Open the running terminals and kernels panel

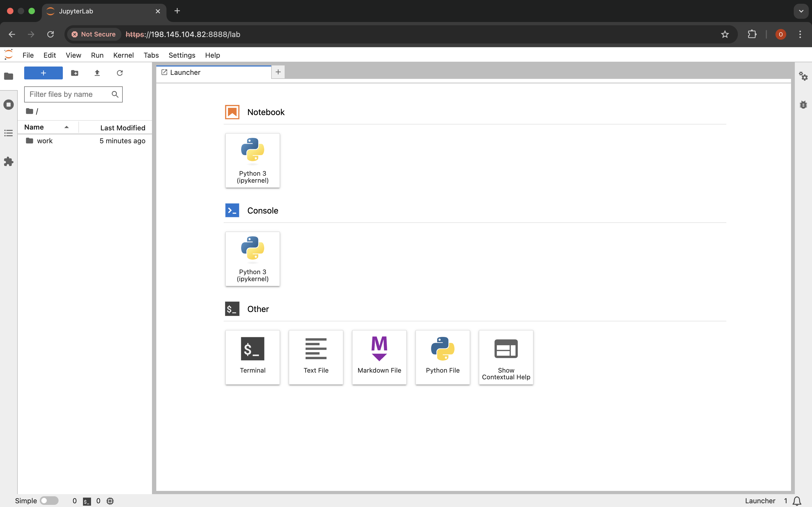tap(8, 105)
